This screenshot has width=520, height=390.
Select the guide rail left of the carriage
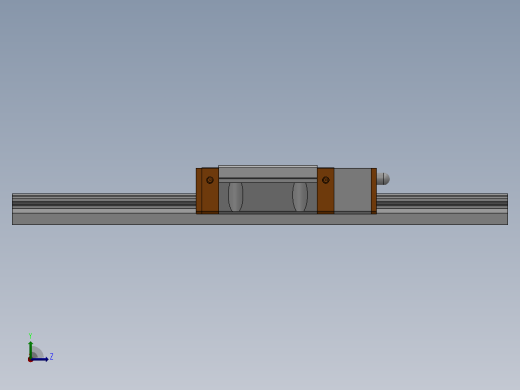click(104, 209)
